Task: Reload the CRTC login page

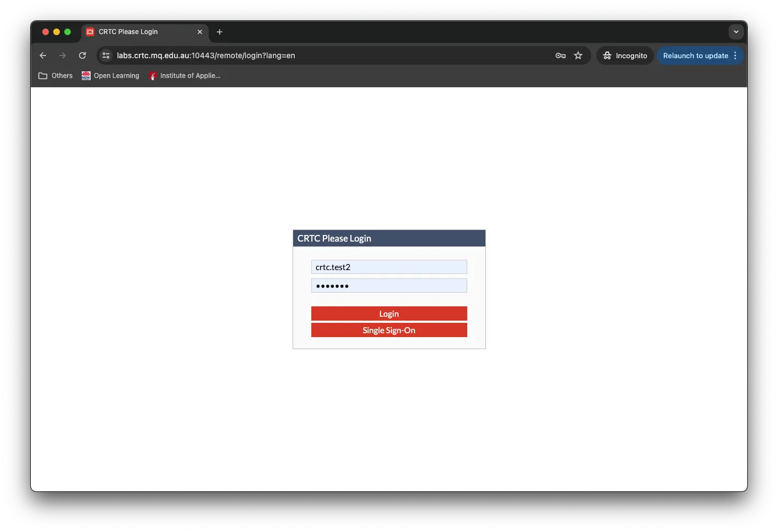Action: coord(82,55)
